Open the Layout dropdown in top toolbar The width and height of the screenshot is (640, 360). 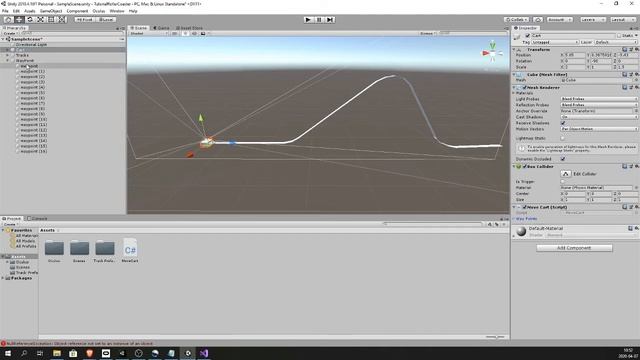pyautogui.click(x=622, y=20)
